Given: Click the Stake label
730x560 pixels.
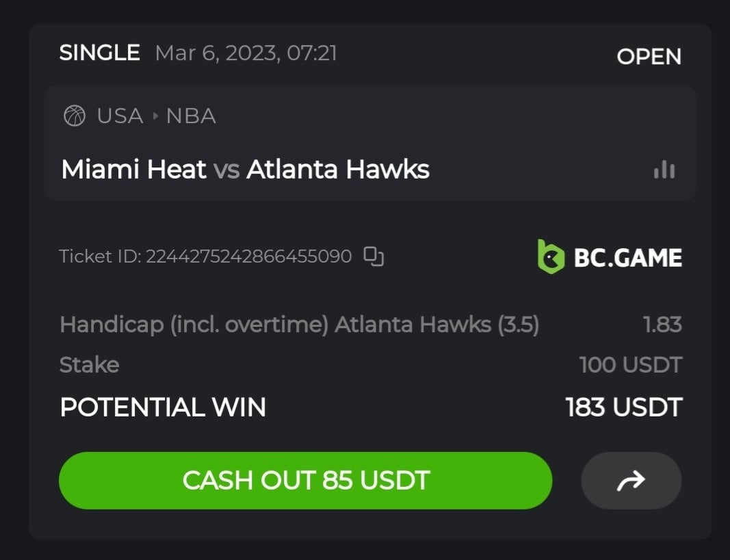Looking at the screenshot, I should click(89, 365).
